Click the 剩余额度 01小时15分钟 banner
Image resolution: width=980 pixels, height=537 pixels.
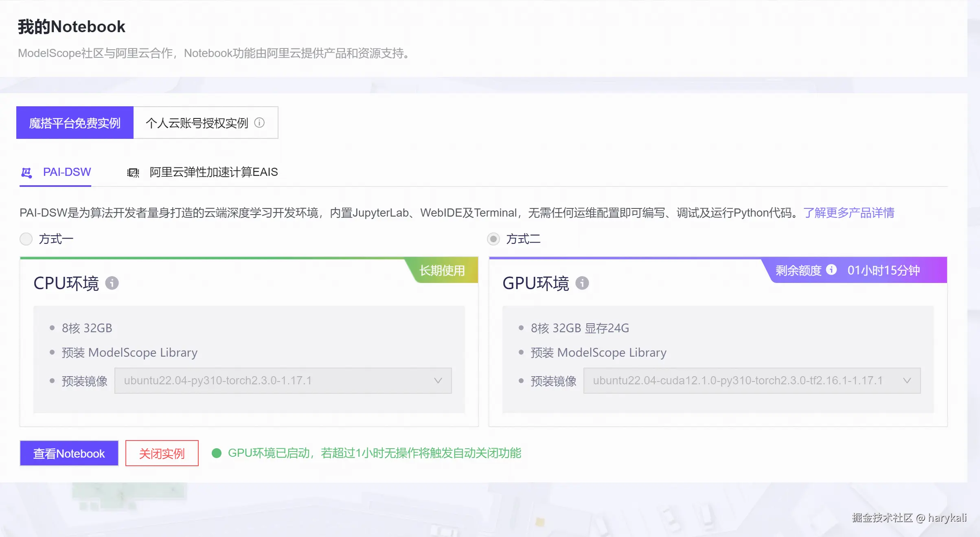point(884,270)
